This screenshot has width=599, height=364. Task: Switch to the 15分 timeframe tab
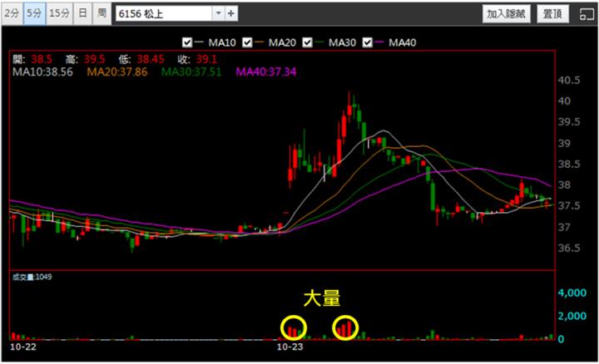[59, 13]
